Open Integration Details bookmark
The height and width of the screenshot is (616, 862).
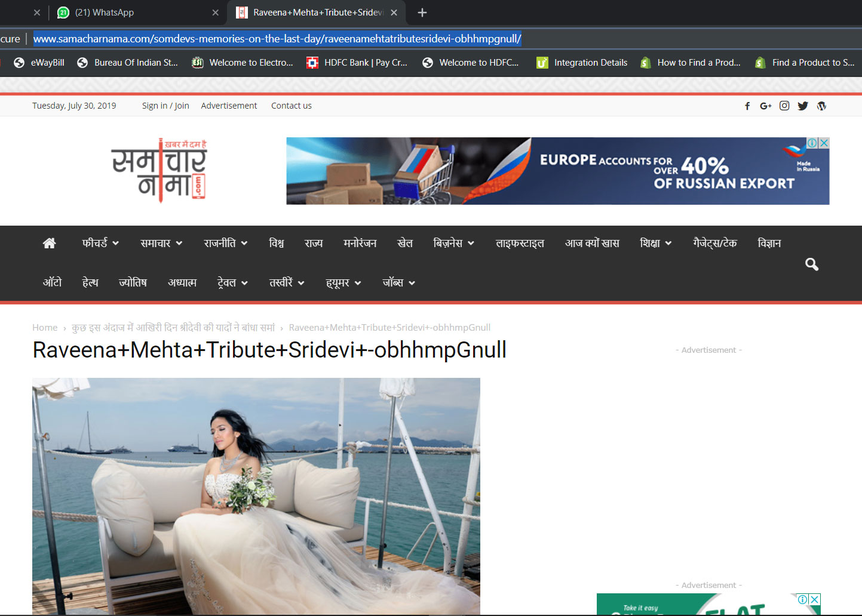click(x=582, y=63)
